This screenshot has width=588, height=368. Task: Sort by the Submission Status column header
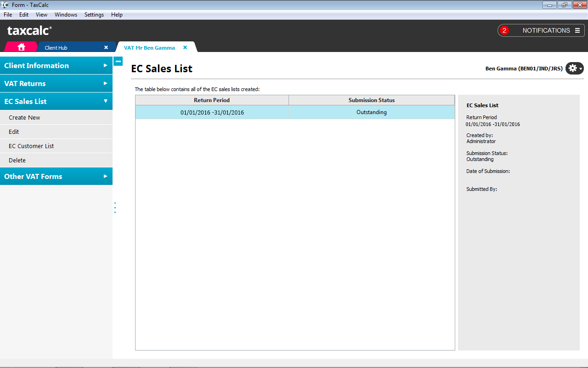pyautogui.click(x=372, y=100)
